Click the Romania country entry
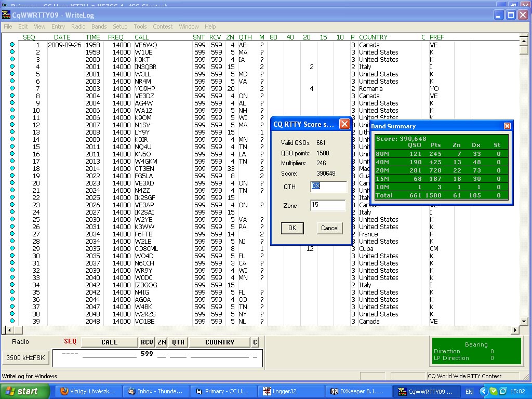Image resolution: width=532 pixels, height=399 pixels. coord(371,88)
